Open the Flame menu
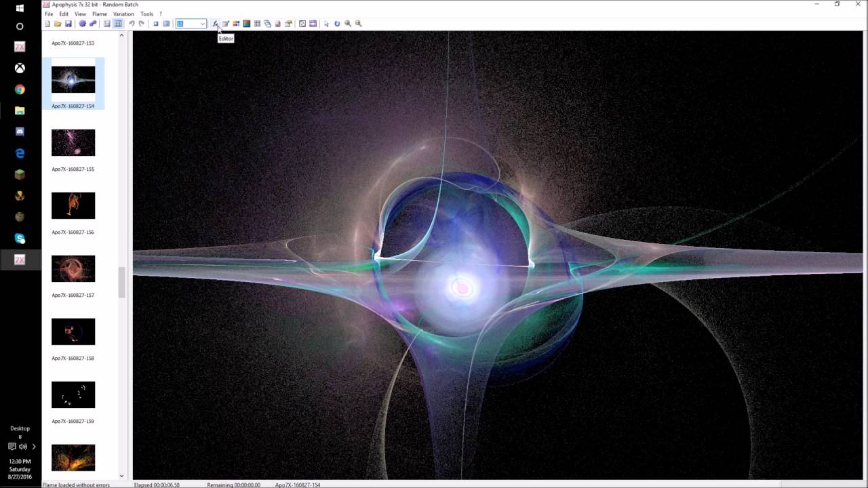The image size is (868, 488). pyautogui.click(x=100, y=14)
